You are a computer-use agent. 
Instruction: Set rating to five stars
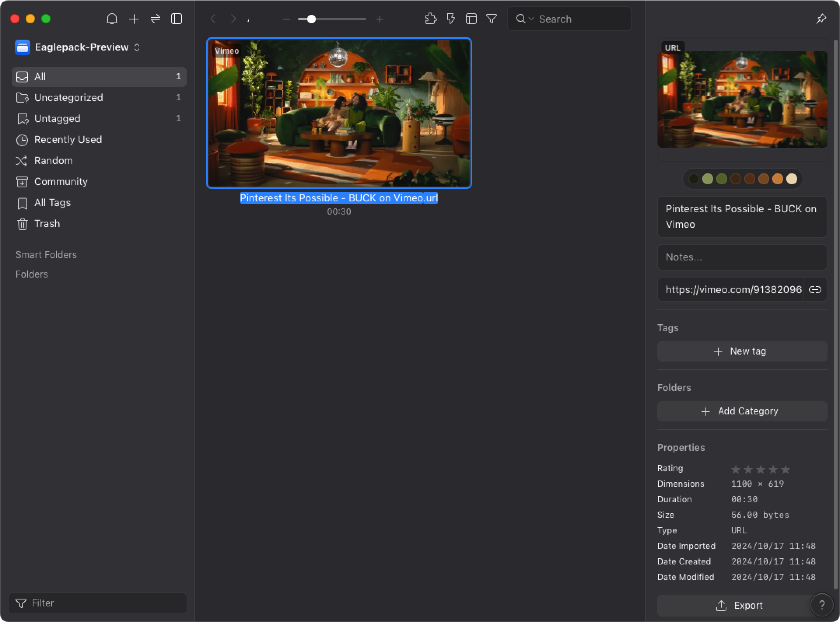click(x=786, y=470)
